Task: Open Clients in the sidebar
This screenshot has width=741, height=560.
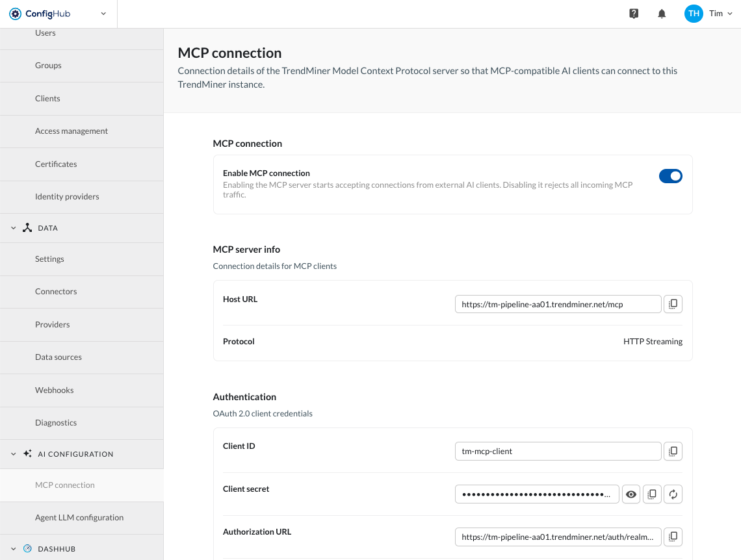Action: click(82, 99)
